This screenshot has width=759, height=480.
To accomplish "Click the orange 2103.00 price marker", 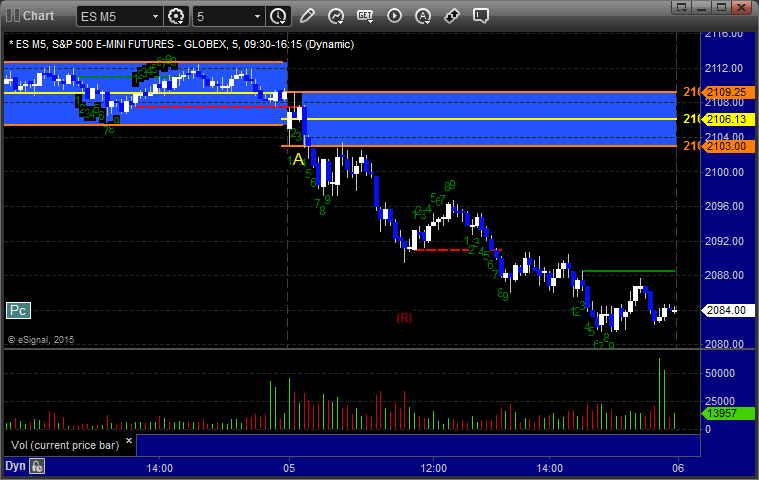I will tap(727, 146).
